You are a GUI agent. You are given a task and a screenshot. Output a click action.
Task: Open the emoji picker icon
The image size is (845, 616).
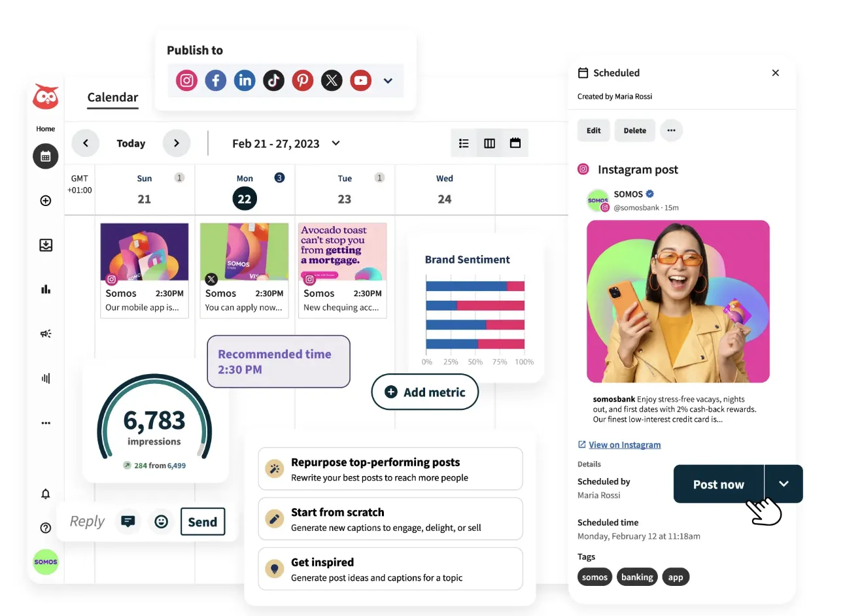coord(161,521)
